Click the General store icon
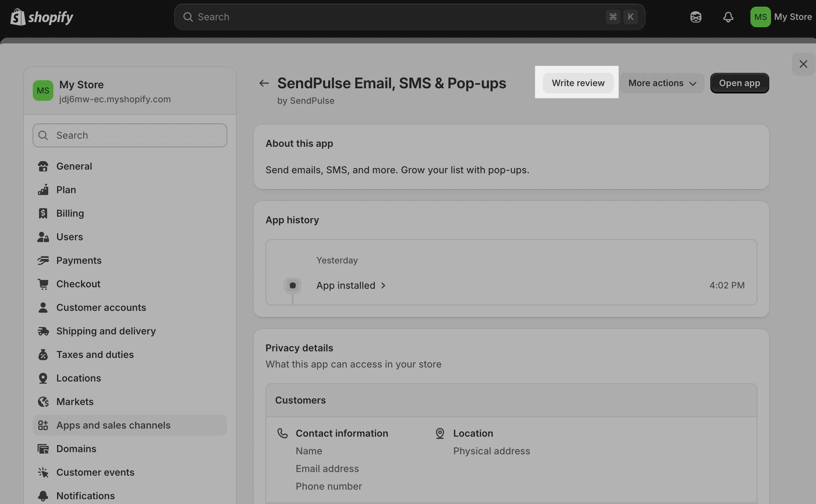The height and width of the screenshot is (504, 816). 43,166
